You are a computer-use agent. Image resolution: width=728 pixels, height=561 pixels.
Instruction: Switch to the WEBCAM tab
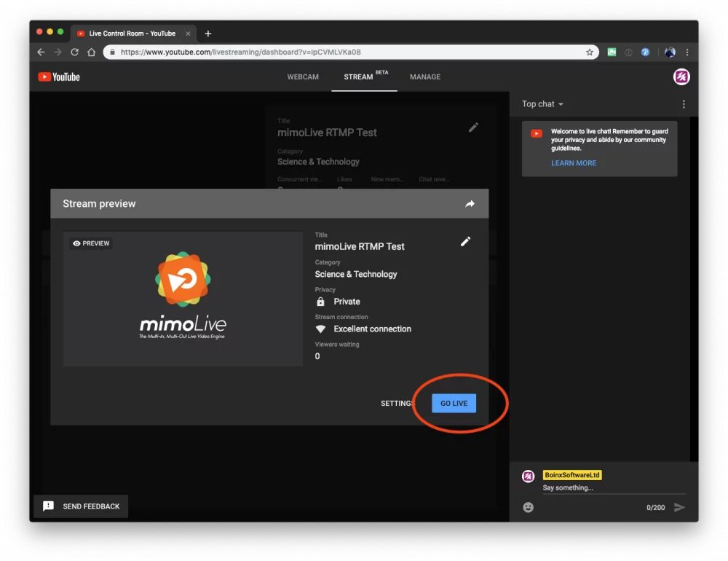pos(303,76)
